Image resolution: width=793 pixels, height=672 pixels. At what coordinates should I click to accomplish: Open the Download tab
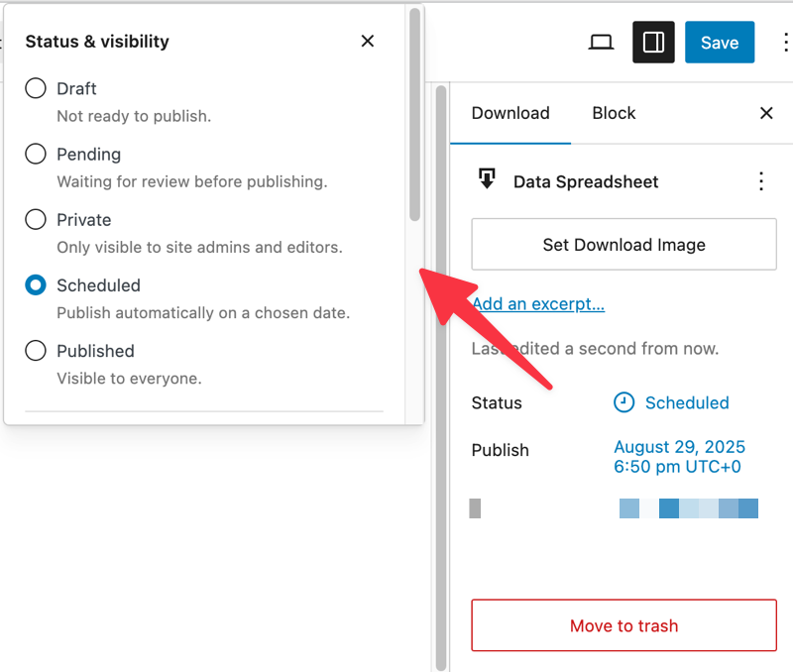(x=510, y=113)
